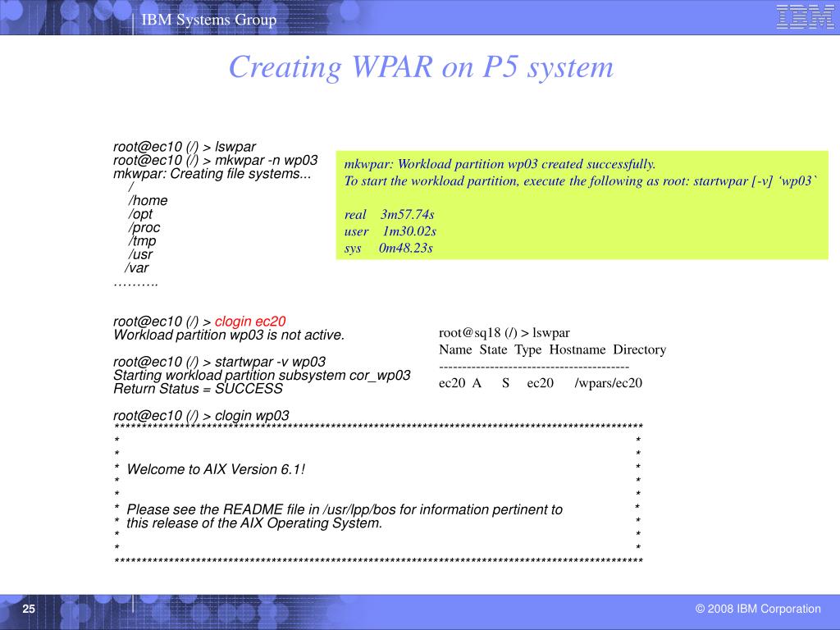This screenshot has width=840, height=630.
Task: Click "mkwpar: Creating file systems..." line
Action: [x=212, y=174]
